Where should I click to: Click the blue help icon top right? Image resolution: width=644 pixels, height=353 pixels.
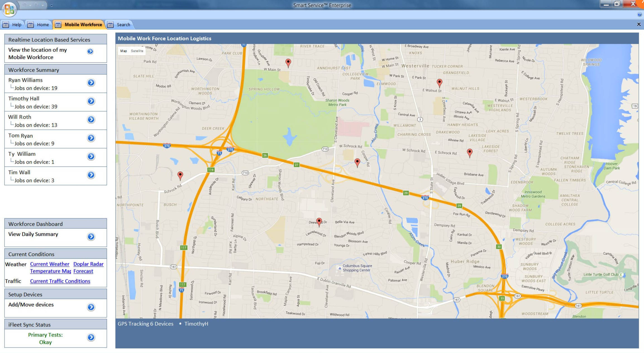639,15
